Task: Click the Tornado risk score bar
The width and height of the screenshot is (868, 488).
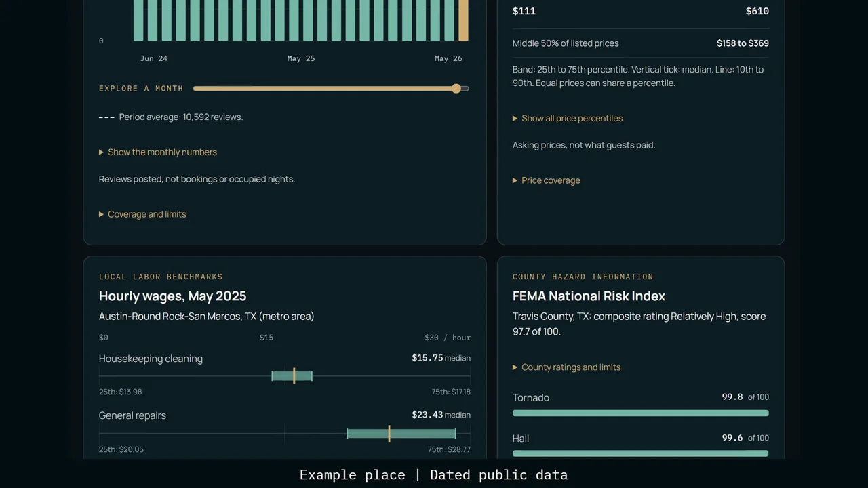Action: (x=641, y=413)
